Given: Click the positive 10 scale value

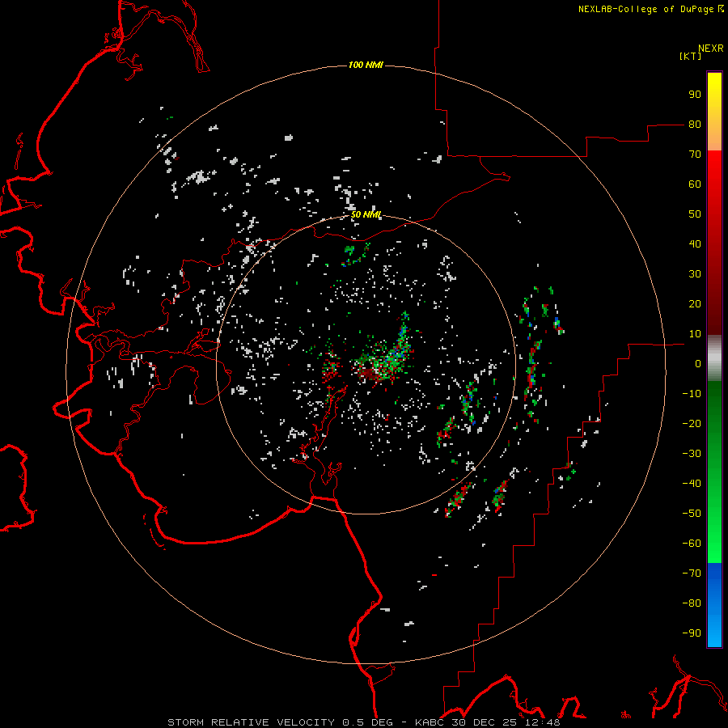Looking at the screenshot, I should pyautogui.click(x=695, y=334).
